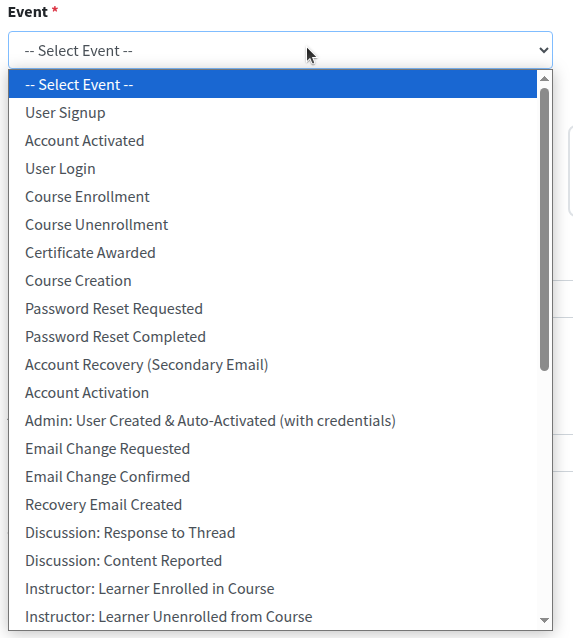Choose Account Recovery (Secondary Email)

coord(273,365)
